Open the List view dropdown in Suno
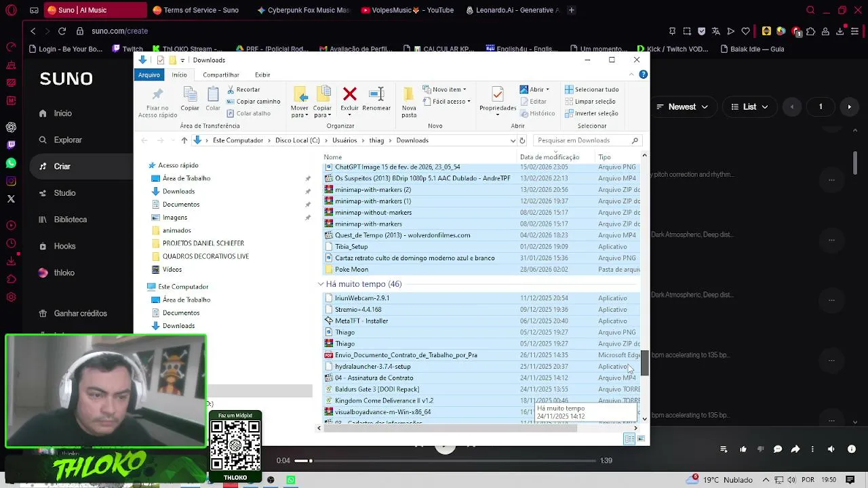 tap(749, 106)
